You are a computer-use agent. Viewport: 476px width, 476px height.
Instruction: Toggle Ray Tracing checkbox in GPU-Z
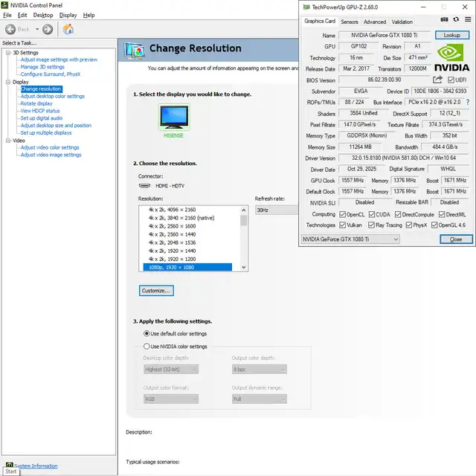371,225
